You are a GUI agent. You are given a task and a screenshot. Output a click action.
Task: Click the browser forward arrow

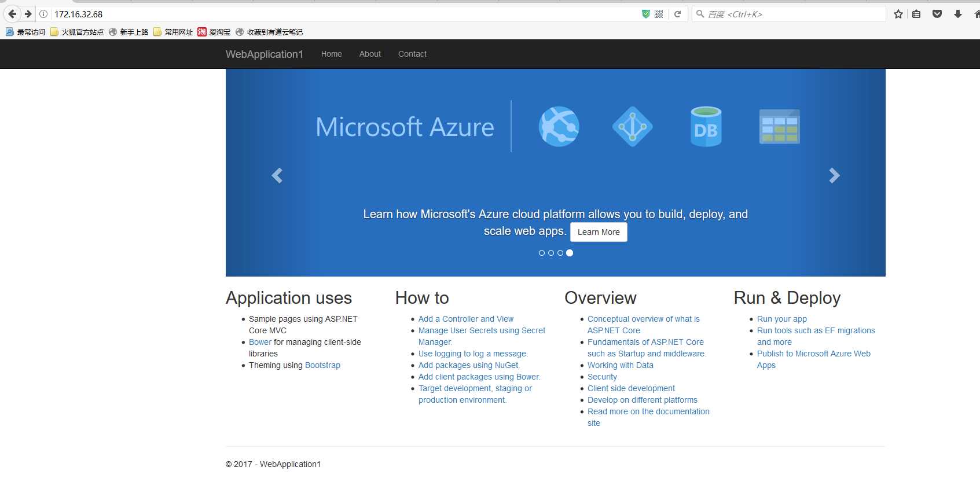pyautogui.click(x=28, y=14)
